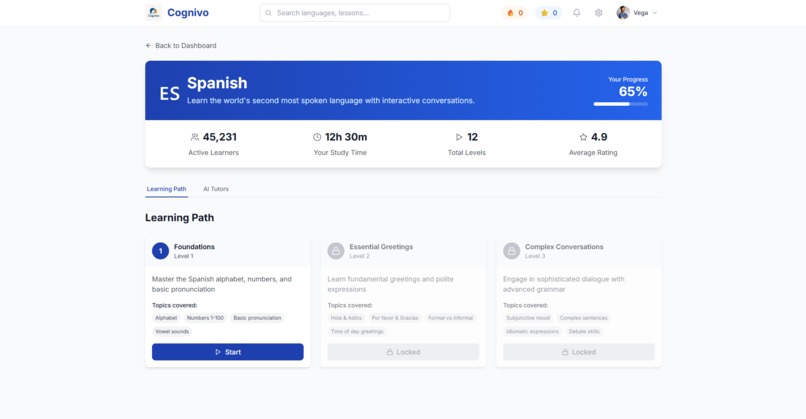
Task: Click the 65% progress bar
Action: pos(620,104)
